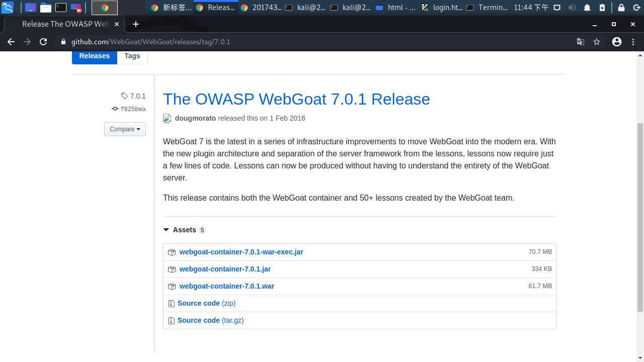
Task: Download Source code (tar.gz)
Action: (210, 320)
